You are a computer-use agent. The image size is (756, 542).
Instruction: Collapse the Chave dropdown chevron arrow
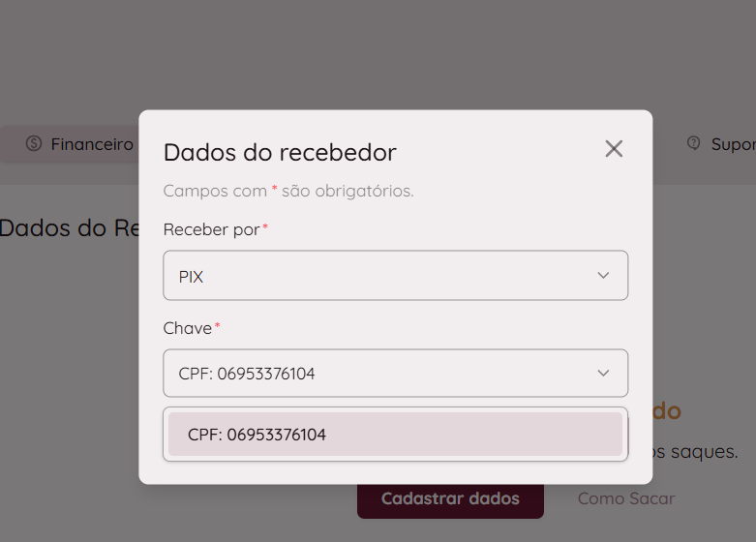(603, 374)
